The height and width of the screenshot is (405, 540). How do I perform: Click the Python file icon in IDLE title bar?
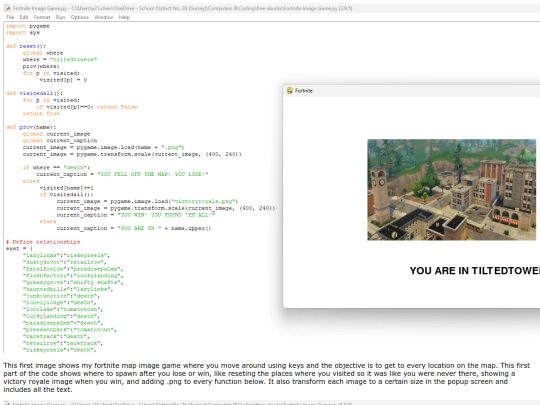[8, 8]
